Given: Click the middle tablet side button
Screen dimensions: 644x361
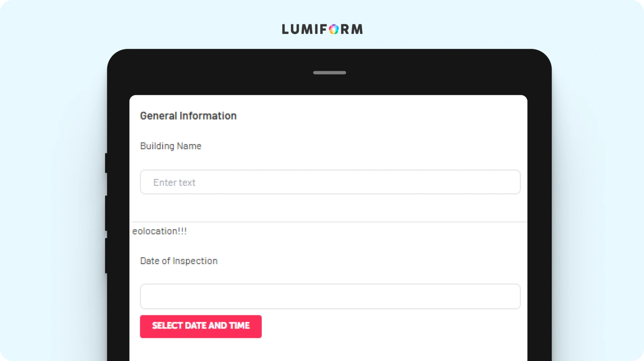Looking at the screenshot, I should click(x=106, y=213).
